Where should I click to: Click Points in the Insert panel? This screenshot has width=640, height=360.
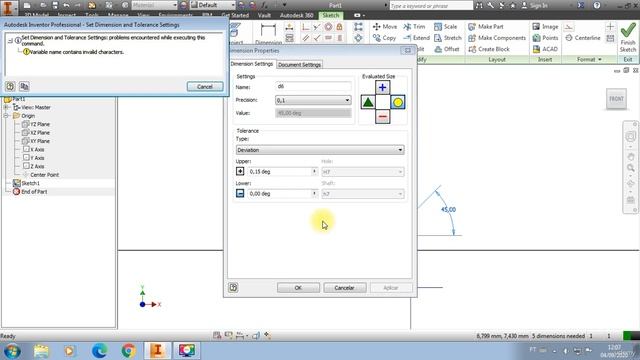pos(545,38)
